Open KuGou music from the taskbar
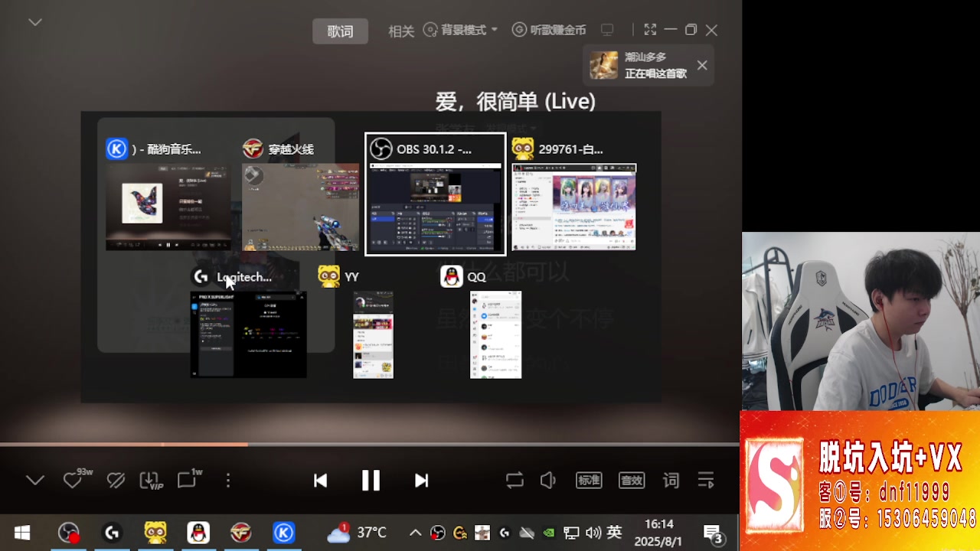980x551 pixels. [284, 533]
